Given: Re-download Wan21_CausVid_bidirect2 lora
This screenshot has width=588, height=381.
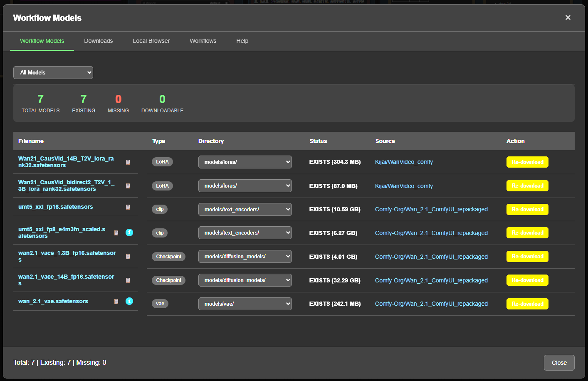Looking at the screenshot, I should [527, 186].
